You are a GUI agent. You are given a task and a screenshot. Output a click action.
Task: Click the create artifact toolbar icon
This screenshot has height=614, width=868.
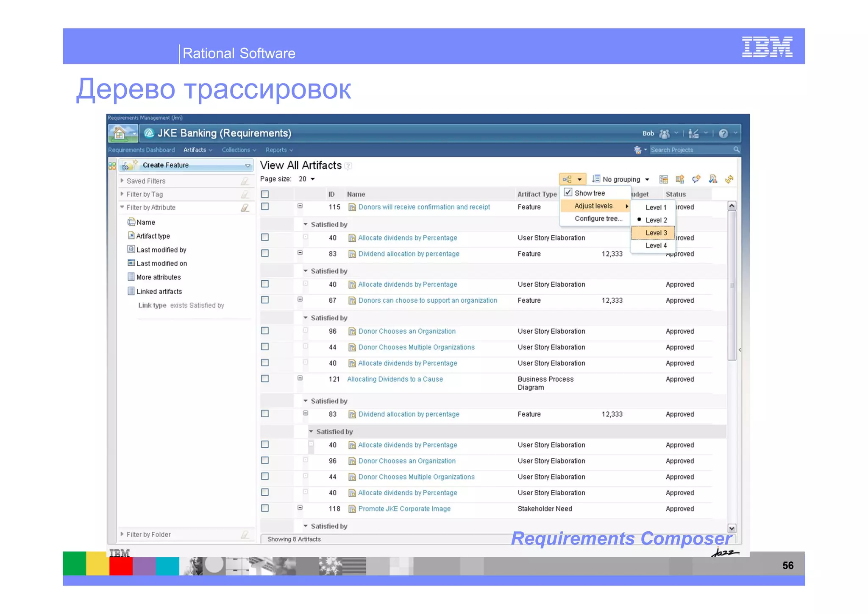[680, 179]
